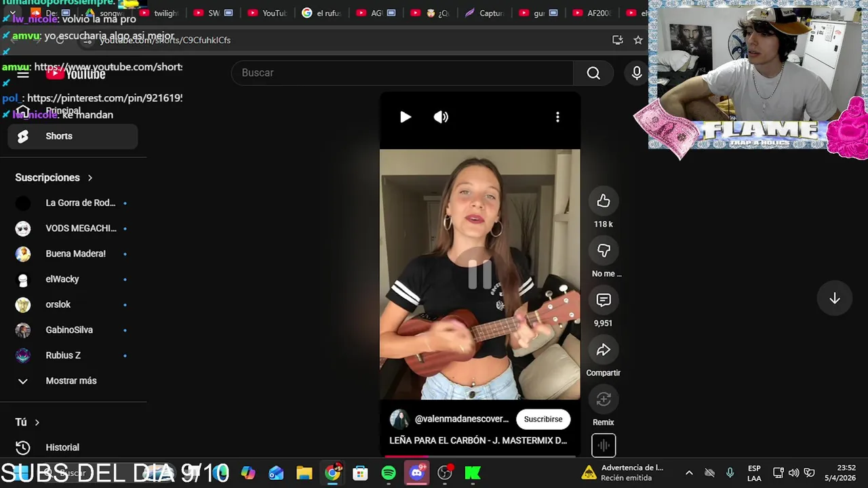Open Chrome from the taskbar
Viewport: 868px width, 488px height.
pyautogui.click(x=332, y=473)
